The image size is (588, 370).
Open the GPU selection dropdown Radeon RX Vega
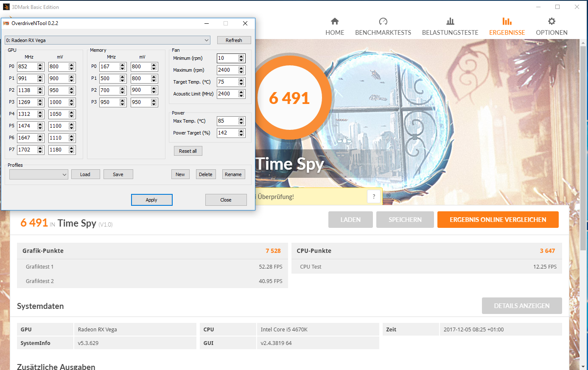[107, 40]
